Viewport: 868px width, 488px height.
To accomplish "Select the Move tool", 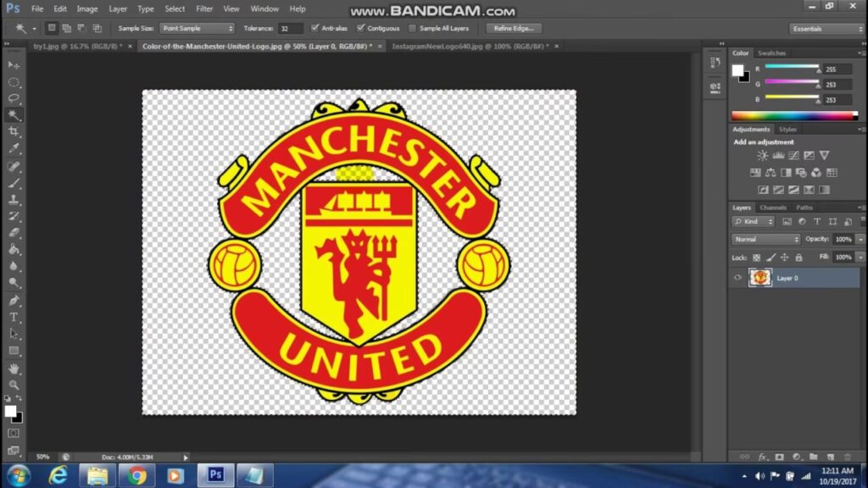I will point(14,65).
